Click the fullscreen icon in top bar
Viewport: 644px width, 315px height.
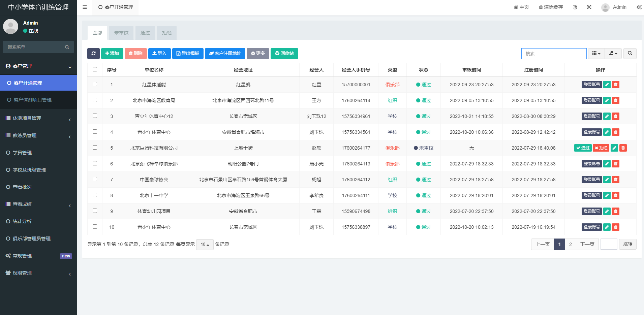pyautogui.click(x=589, y=7)
